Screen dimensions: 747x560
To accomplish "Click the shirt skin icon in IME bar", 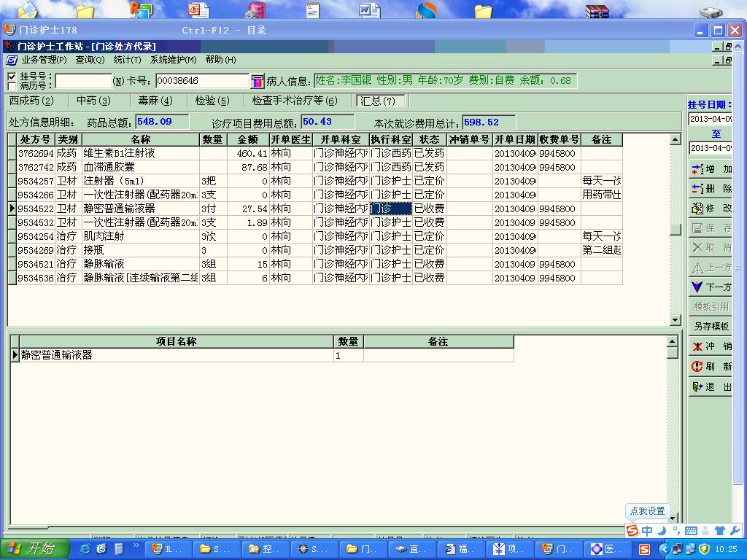I will [720, 531].
